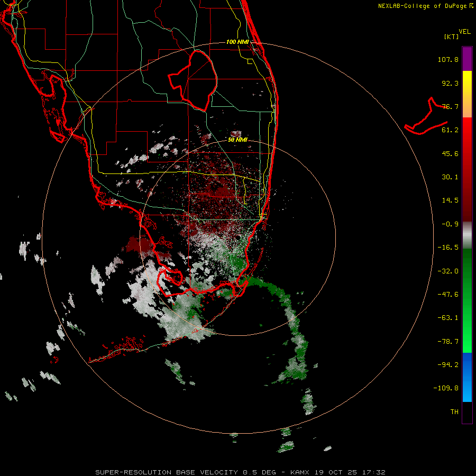Select the 61.2 legend value

pos(450,130)
